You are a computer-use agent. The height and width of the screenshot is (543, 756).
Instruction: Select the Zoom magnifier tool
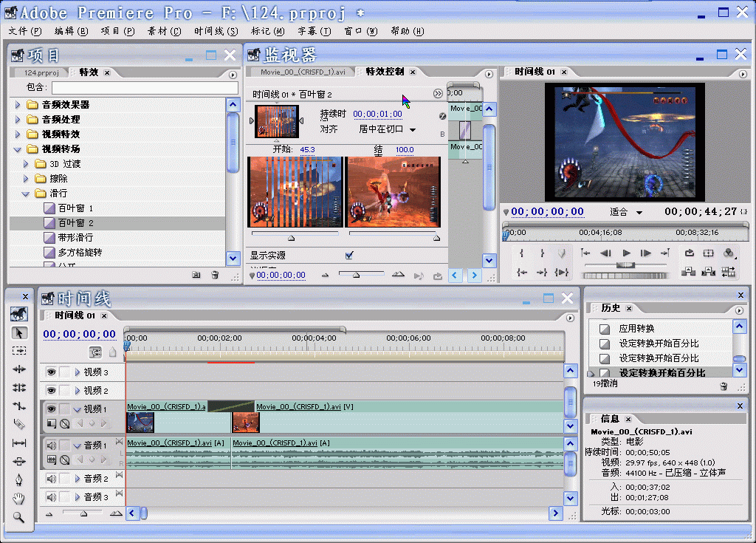click(x=19, y=517)
